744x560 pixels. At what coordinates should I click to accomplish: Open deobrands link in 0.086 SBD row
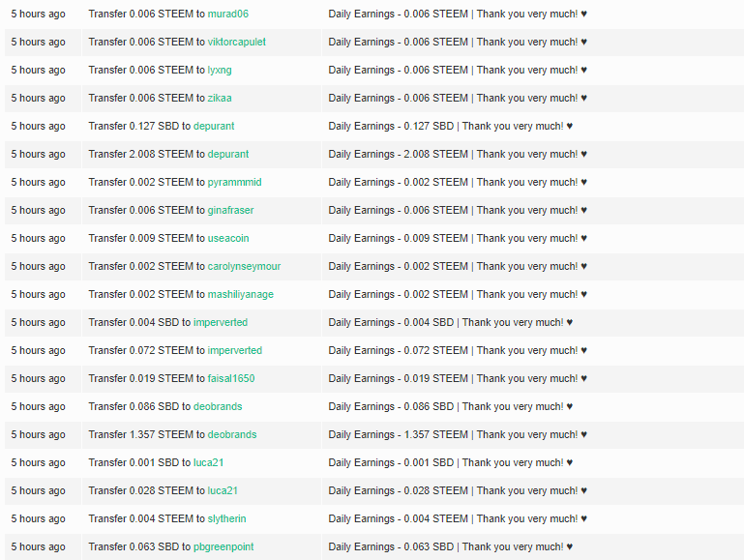point(218,406)
